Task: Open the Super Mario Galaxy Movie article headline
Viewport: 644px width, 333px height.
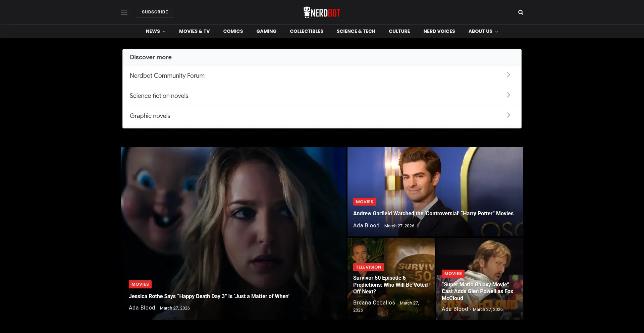Action: [477, 291]
